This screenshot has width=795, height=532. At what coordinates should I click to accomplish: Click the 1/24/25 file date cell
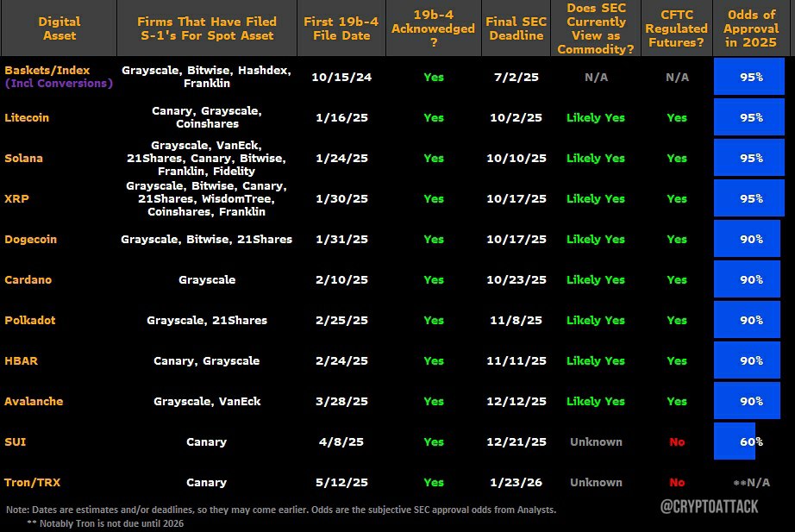tap(341, 159)
